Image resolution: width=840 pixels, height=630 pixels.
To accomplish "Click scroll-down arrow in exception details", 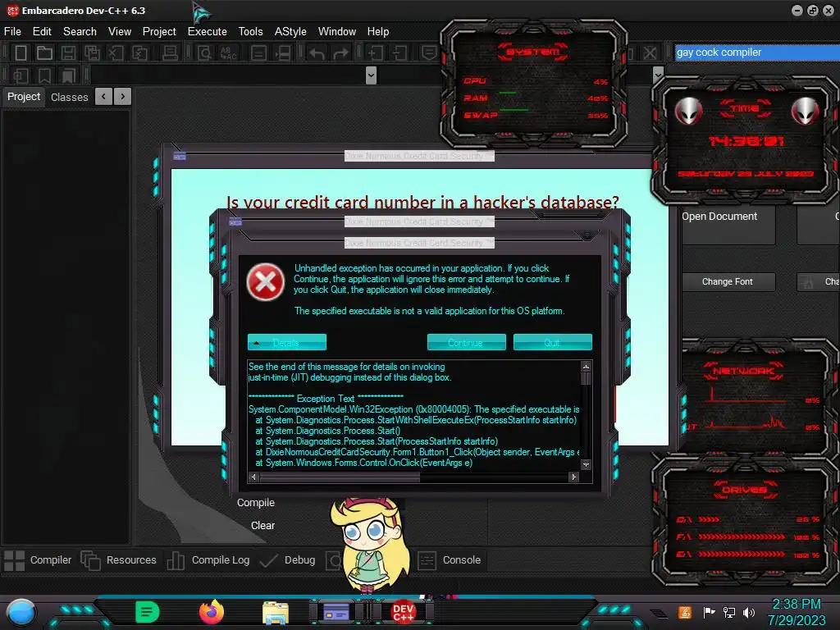I will coord(586,464).
